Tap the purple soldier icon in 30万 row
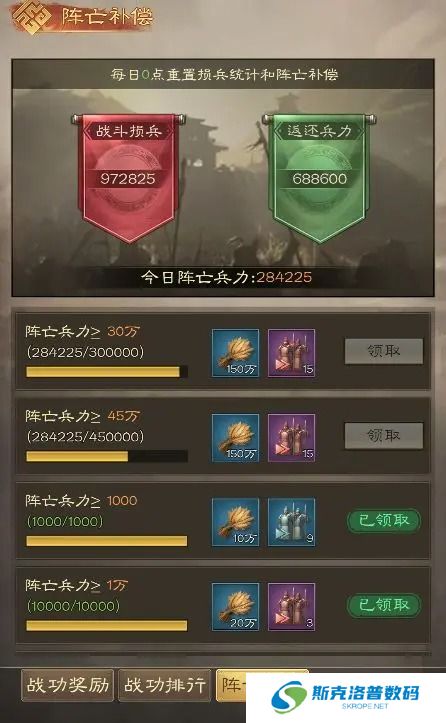446x723 pixels. tap(291, 353)
